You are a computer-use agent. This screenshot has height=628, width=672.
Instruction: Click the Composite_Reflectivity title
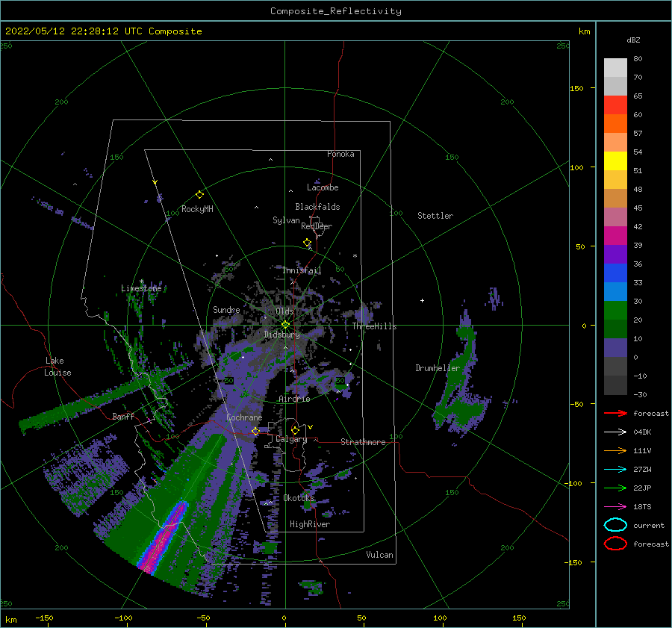coord(336,11)
